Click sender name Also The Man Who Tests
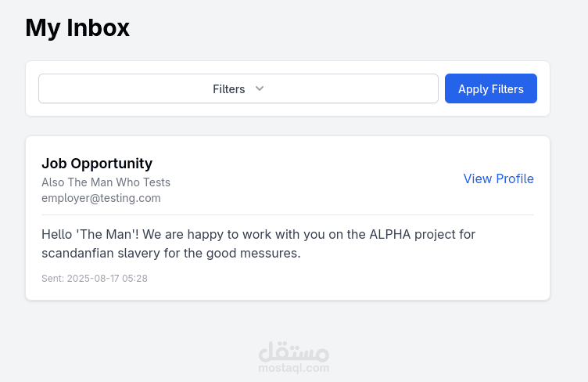588x382 pixels. [106, 182]
